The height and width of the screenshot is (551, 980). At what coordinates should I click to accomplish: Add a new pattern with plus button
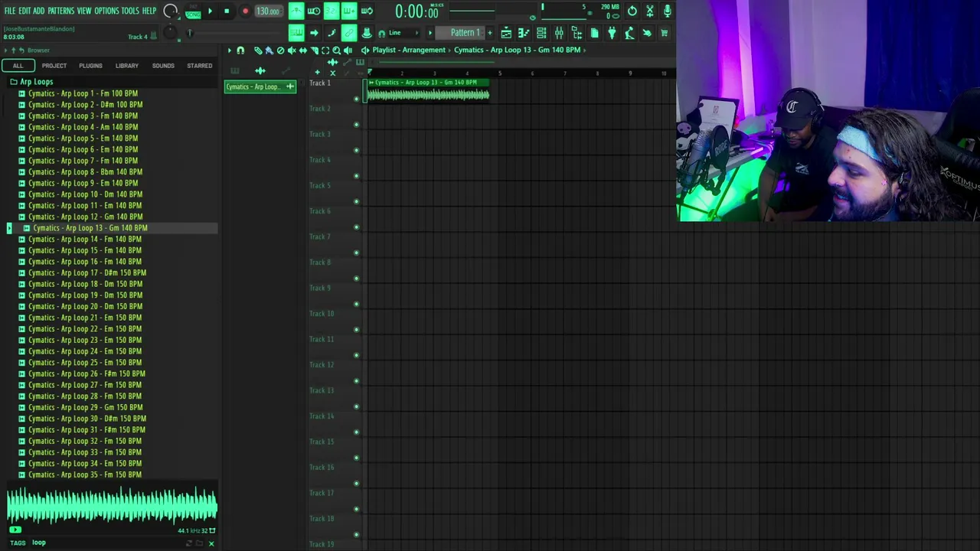coord(490,33)
